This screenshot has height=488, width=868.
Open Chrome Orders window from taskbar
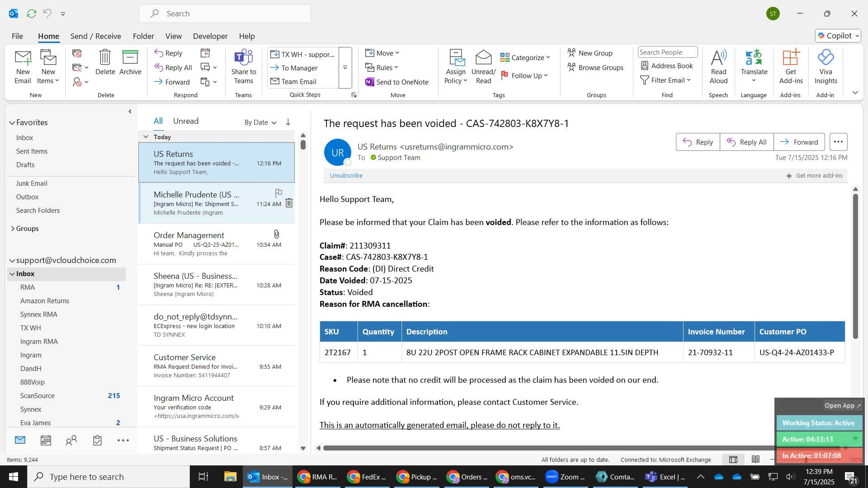[467, 477]
